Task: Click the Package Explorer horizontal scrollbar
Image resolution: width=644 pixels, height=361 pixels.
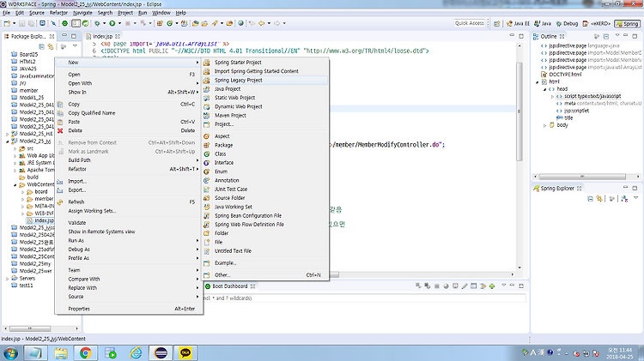Action: pos(30,328)
